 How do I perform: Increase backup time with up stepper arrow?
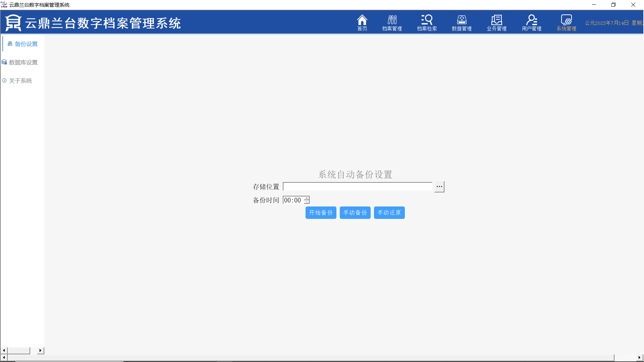point(307,198)
